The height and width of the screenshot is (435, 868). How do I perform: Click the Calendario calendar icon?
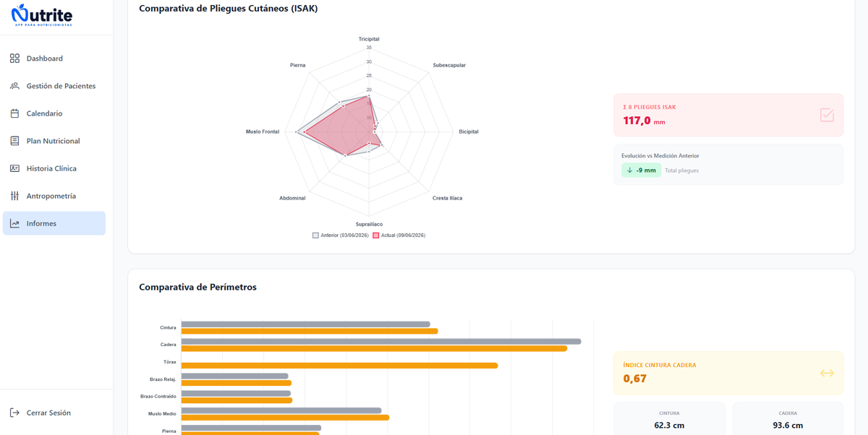(14, 113)
